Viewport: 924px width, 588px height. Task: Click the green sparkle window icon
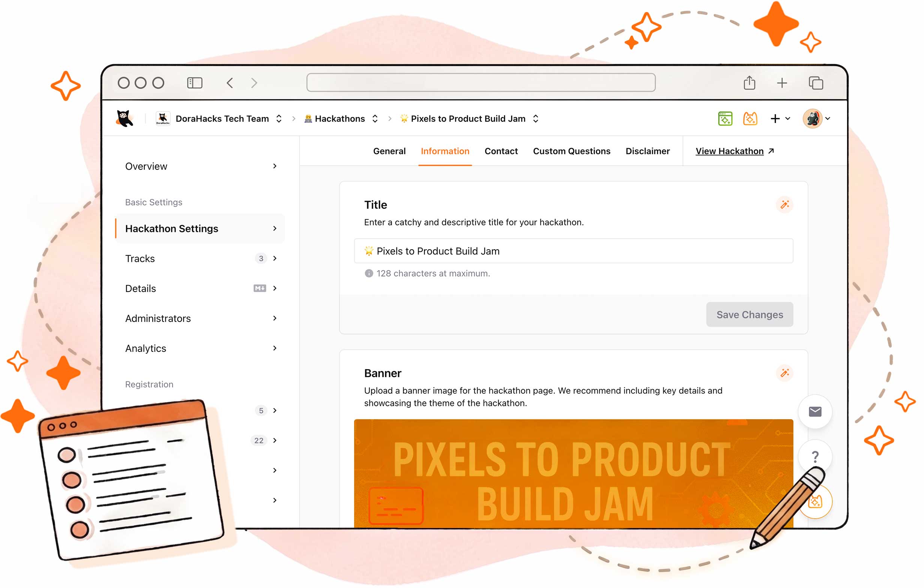(x=726, y=119)
